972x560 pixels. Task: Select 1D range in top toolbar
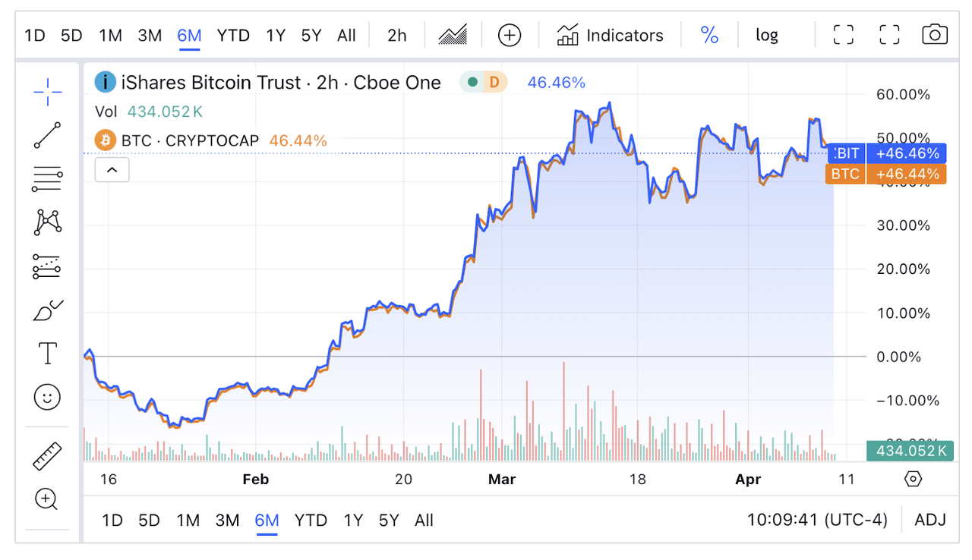(x=35, y=35)
